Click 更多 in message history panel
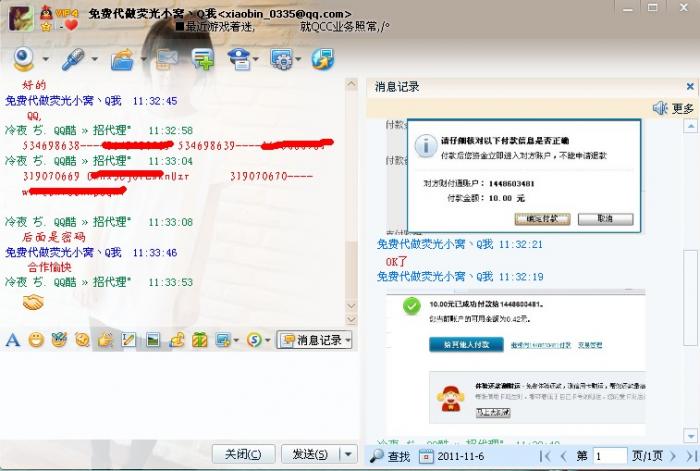700x471 pixels. 683,108
